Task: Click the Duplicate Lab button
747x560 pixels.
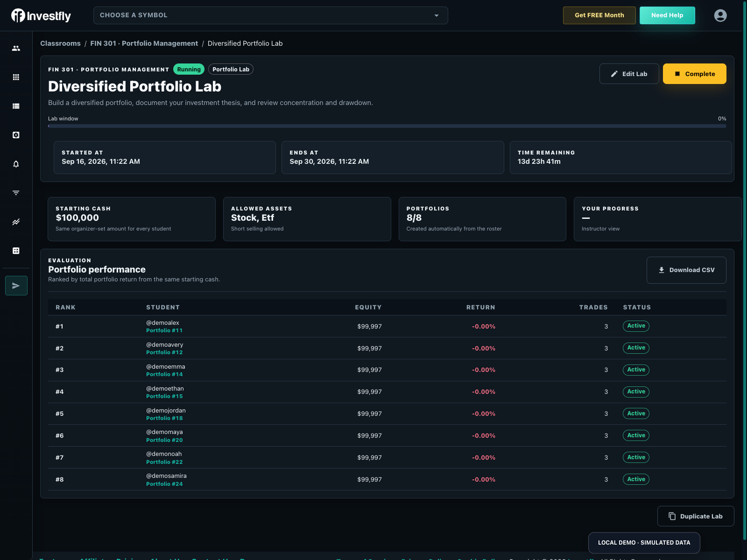Action: (696, 516)
